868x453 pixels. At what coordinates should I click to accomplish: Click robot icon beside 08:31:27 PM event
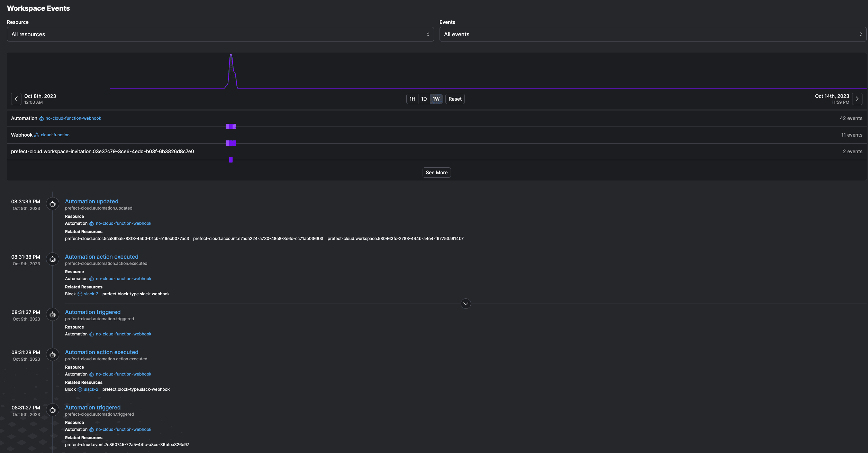53,410
